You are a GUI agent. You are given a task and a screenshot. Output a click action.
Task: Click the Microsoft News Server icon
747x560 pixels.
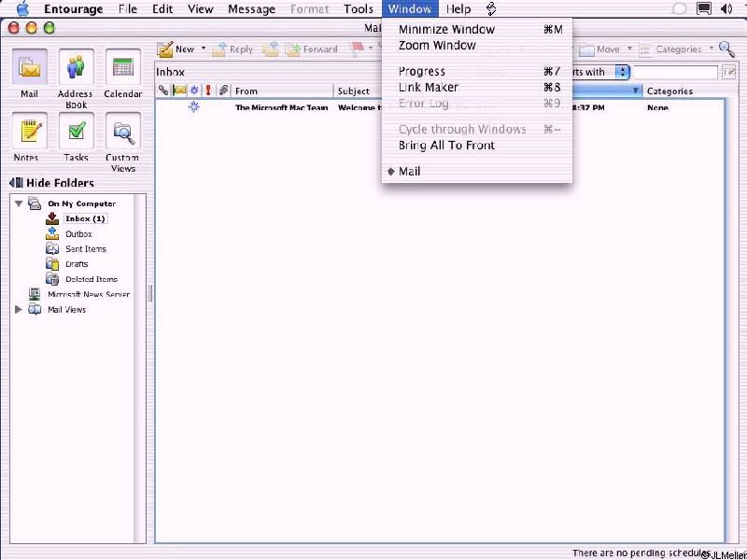[35, 294]
